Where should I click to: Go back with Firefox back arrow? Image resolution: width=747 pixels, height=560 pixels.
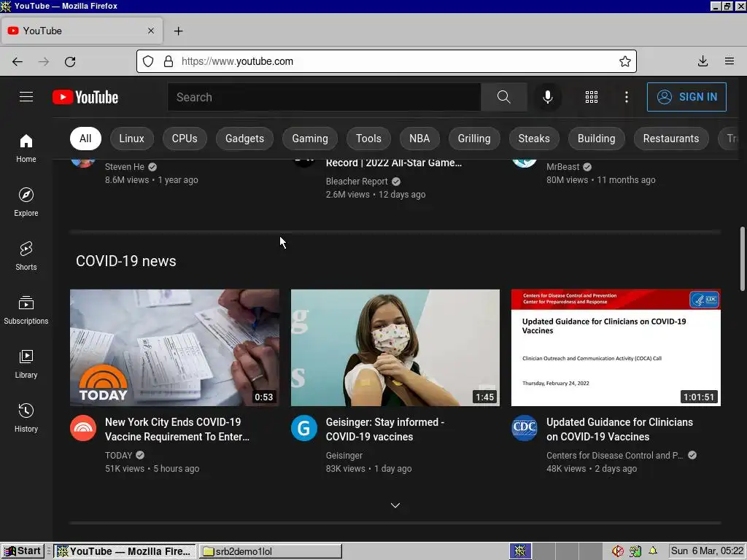pos(18,61)
